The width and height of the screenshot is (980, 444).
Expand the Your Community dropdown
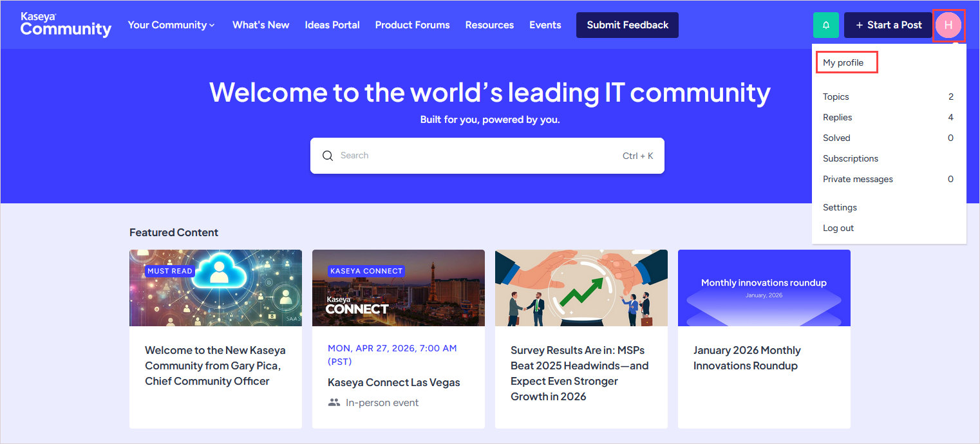[x=171, y=25]
